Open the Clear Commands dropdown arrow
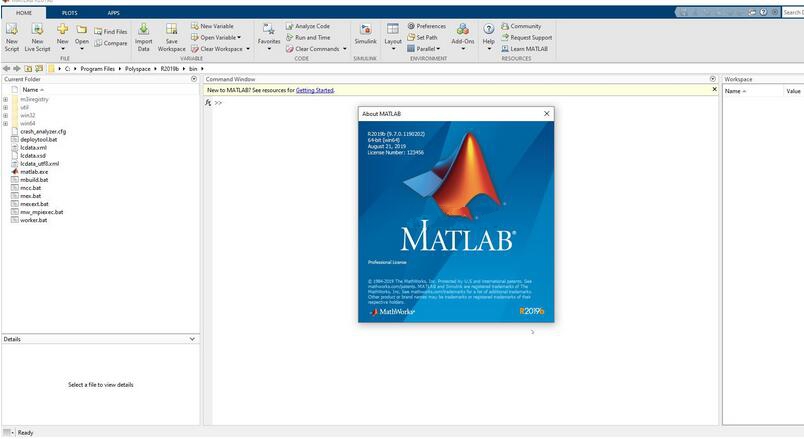 coord(345,49)
